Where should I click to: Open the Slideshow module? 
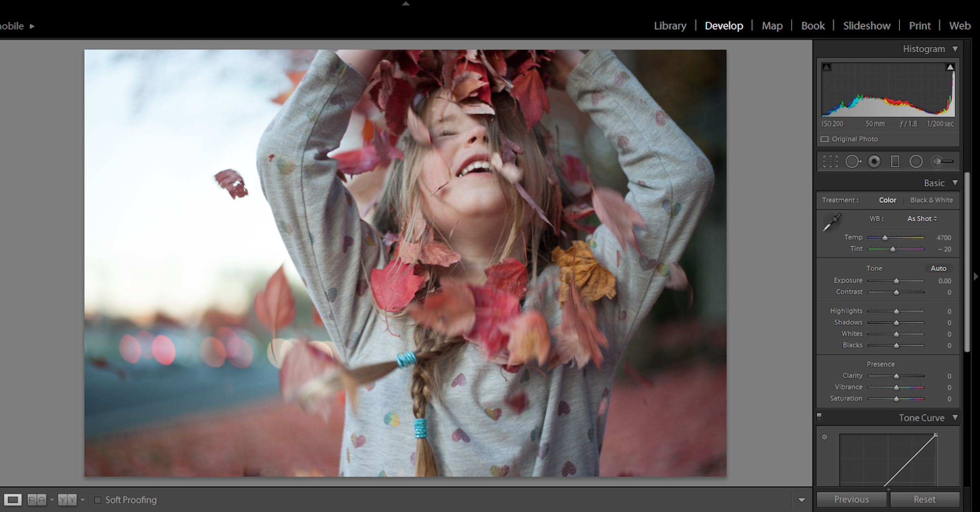tap(866, 26)
